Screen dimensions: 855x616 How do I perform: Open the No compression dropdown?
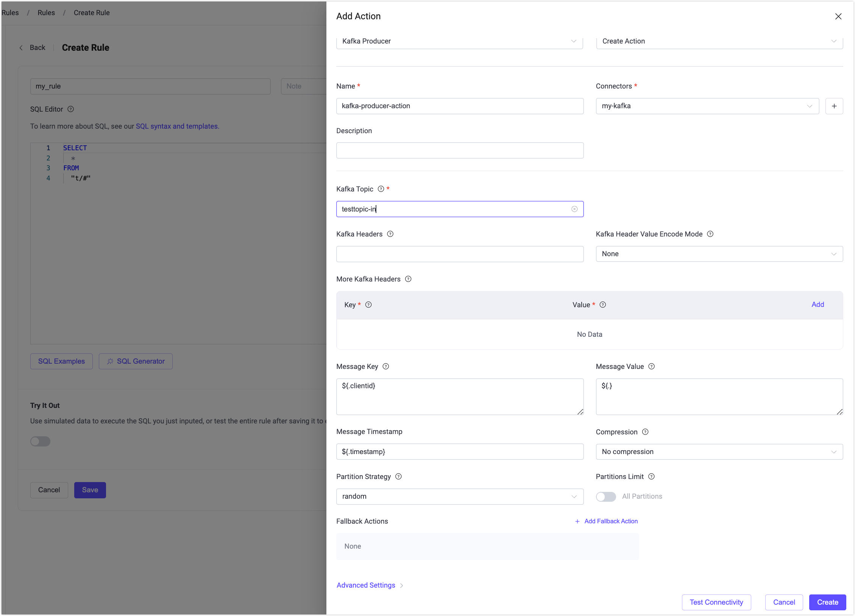coord(719,452)
